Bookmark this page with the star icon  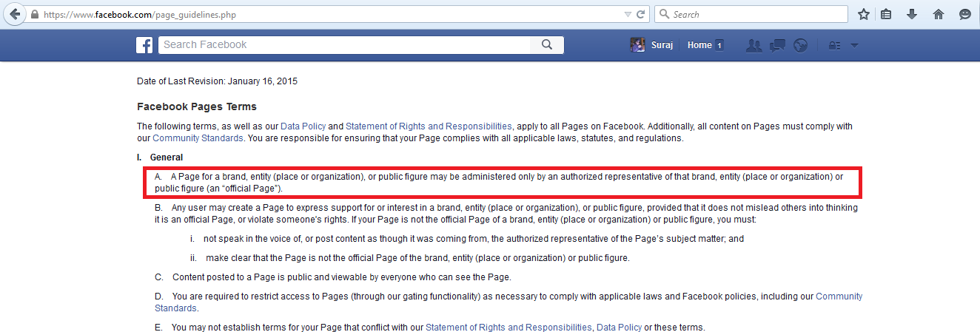pos(864,14)
